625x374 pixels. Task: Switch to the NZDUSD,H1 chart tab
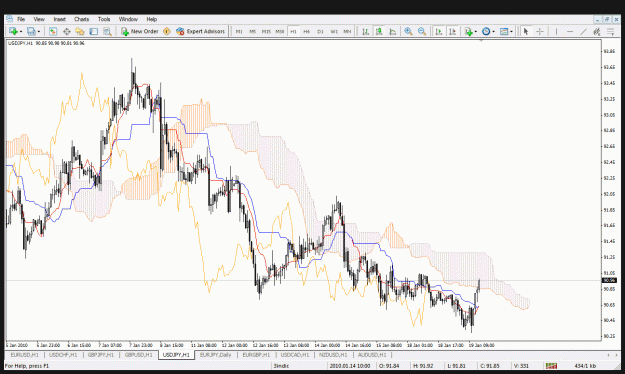pos(333,355)
